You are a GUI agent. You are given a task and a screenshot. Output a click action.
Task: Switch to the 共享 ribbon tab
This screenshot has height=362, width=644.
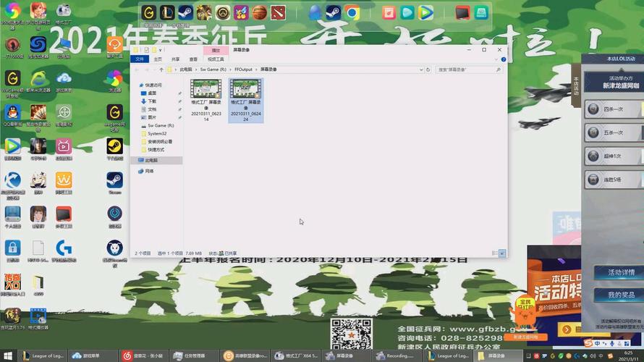coord(175,59)
